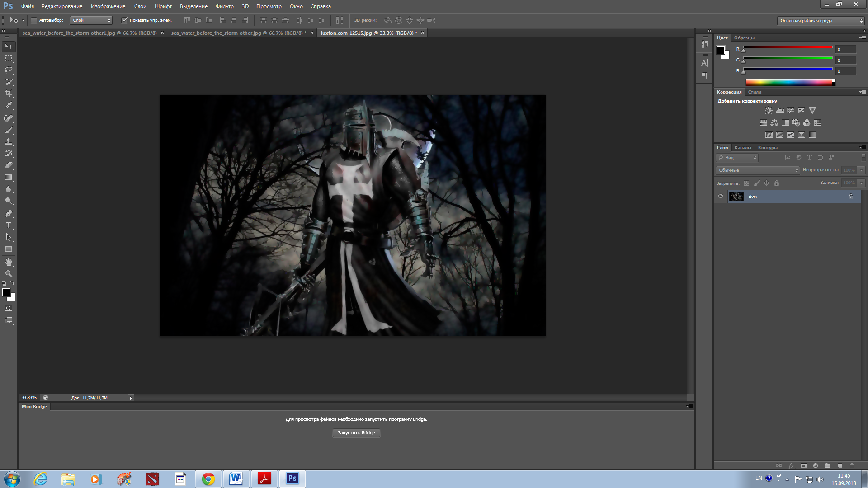Viewport: 868px width, 488px height.
Task: Switch to Стили tab
Action: point(755,92)
